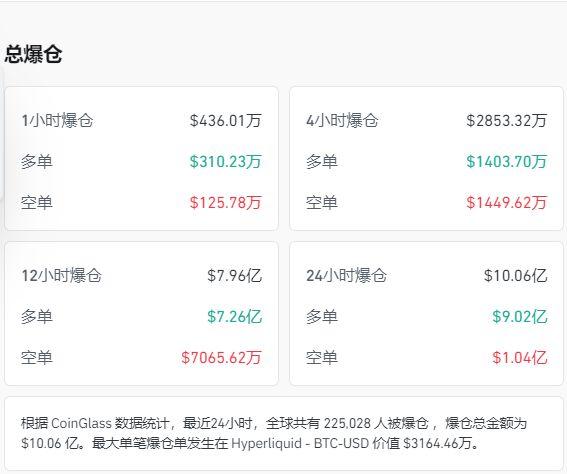This screenshot has width=567, height=474.
Task: Click the $3164.46万 largest liquidation value
Action: [437, 443]
